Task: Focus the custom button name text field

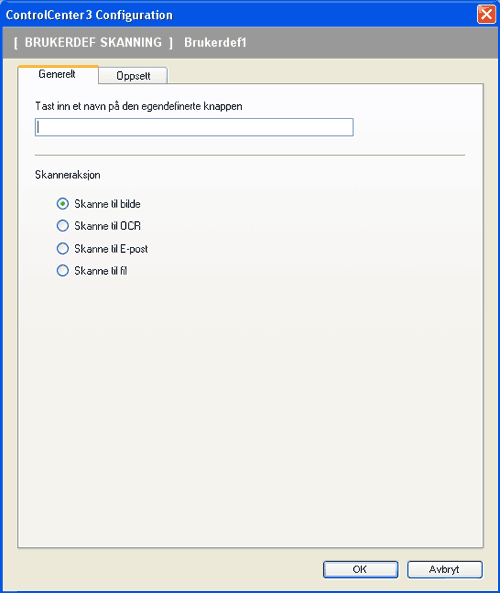Action: tap(194, 127)
